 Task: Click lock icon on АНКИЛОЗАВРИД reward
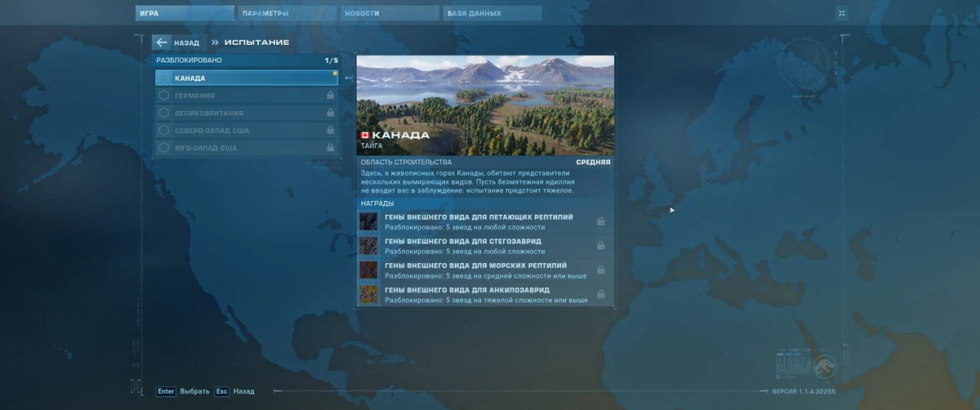tap(601, 294)
